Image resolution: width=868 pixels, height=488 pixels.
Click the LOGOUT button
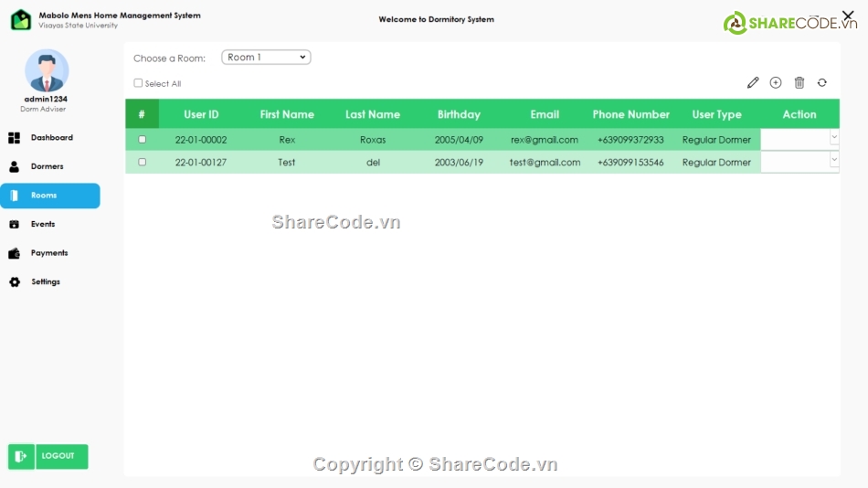48,456
